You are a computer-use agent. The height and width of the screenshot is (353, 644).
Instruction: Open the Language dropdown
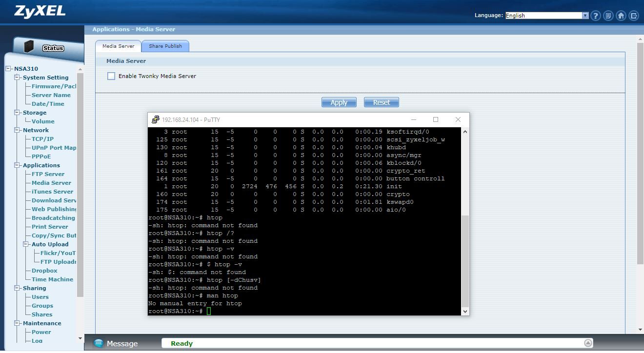click(x=547, y=16)
